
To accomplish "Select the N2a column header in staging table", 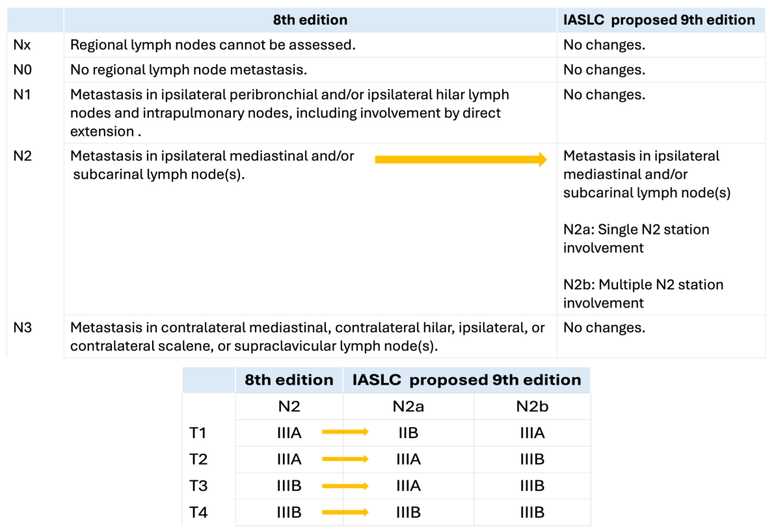I will [x=408, y=406].
